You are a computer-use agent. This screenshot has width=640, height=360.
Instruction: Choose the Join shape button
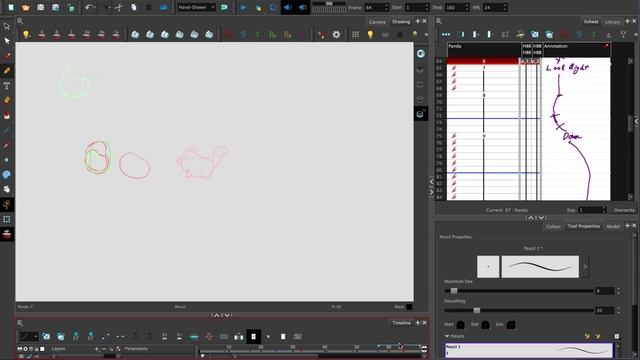pyautogui.click(x=511, y=325)
